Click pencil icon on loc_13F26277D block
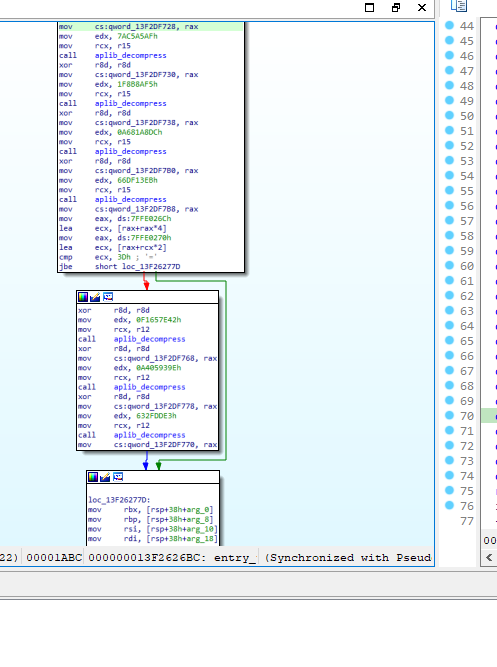497x667 pixels. [x=105, y=477]
